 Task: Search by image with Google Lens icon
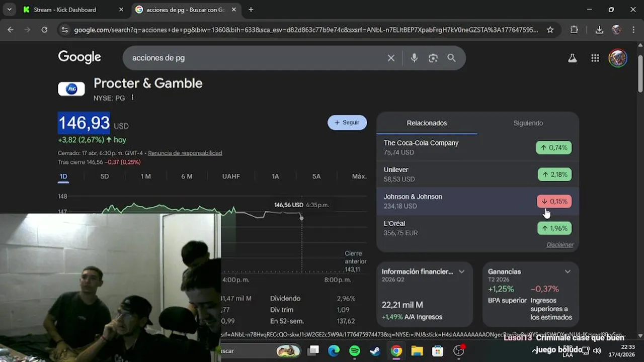click(x=433, y=58)
